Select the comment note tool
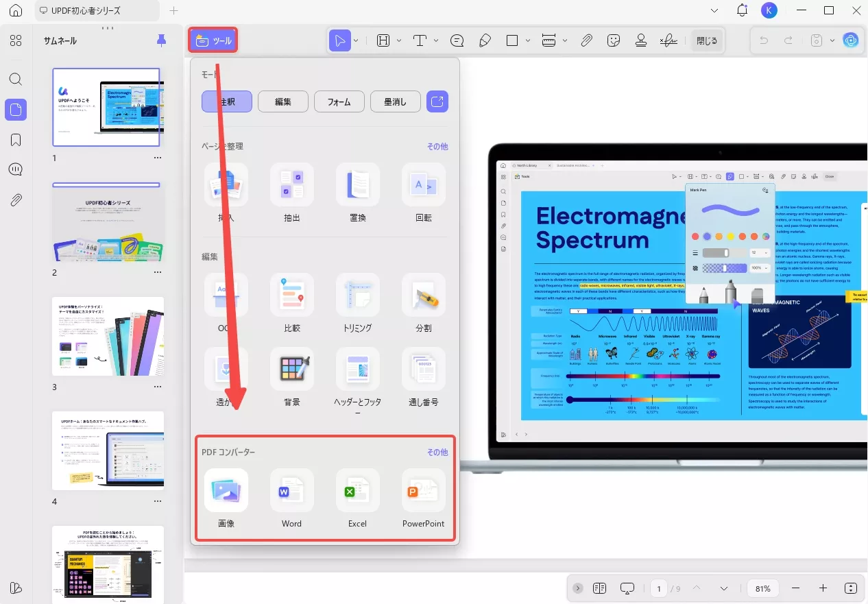The height and width of the screenshot is (604, 868). pos(457,40)
